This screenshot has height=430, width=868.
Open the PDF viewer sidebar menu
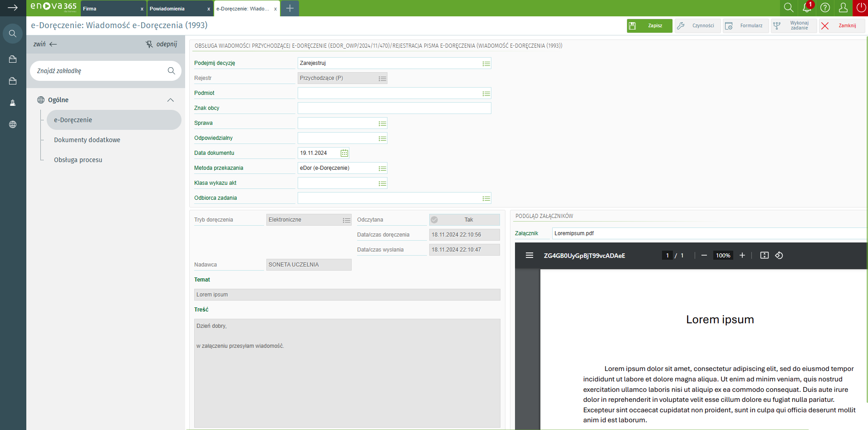[x=529, y=256]
